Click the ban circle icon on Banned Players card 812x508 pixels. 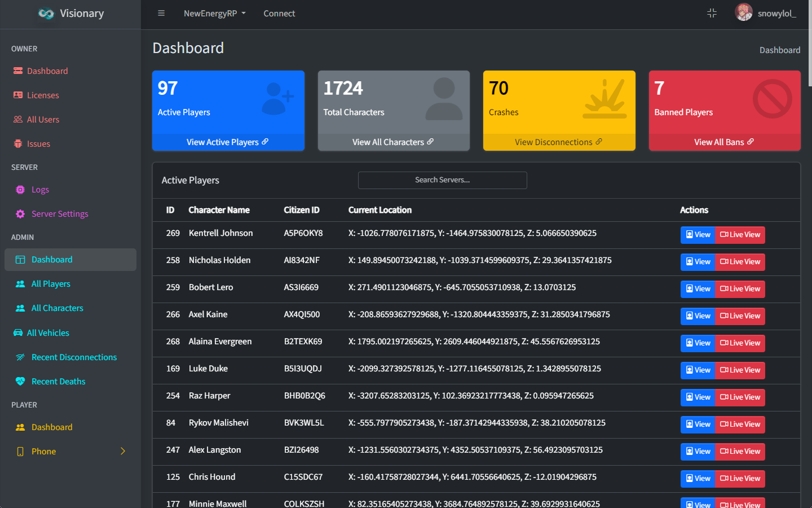tap(772, 99)
